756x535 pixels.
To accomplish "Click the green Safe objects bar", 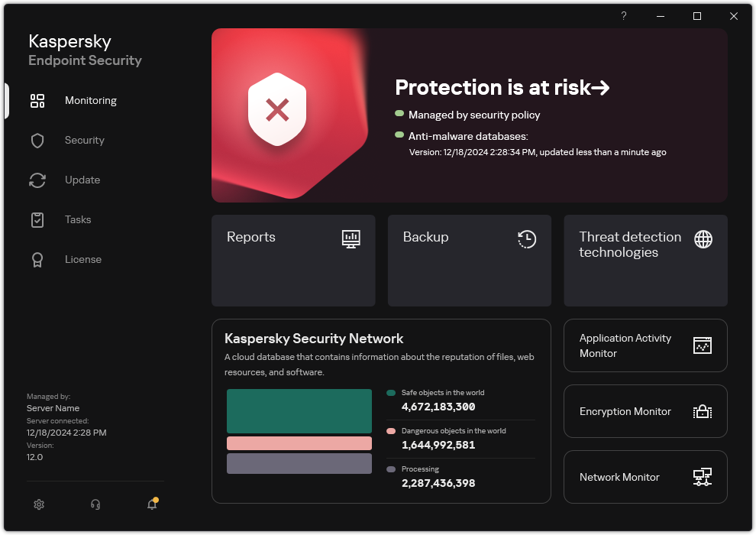I will click(x=299, y=410).
